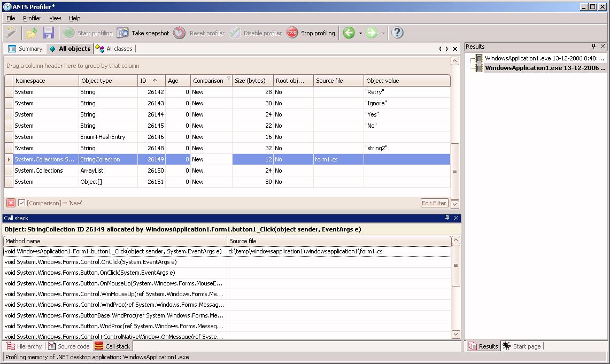Screen dimensions: 610x364
Task: Toggle the Results panel pin
Action: [x=593, y=47]
